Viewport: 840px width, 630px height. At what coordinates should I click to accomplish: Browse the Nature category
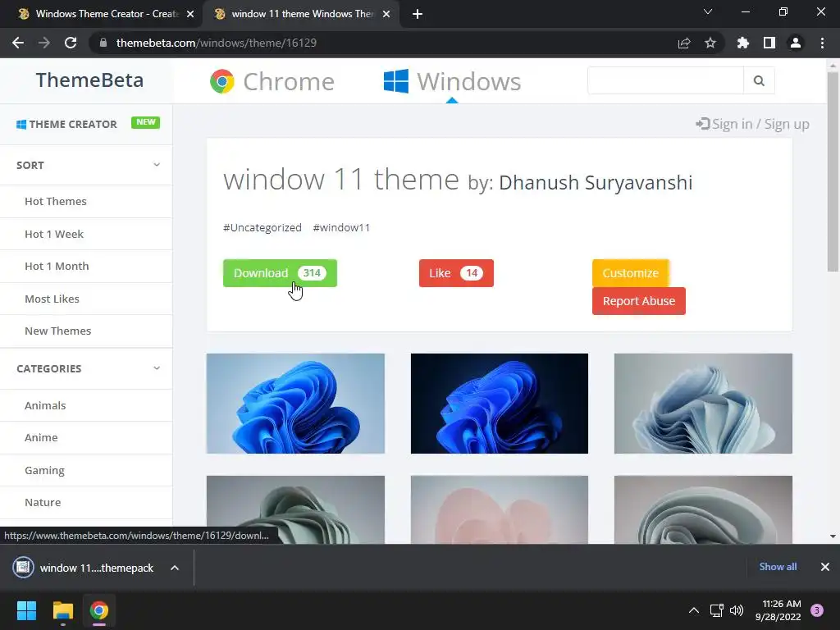[x=43, y=503]
